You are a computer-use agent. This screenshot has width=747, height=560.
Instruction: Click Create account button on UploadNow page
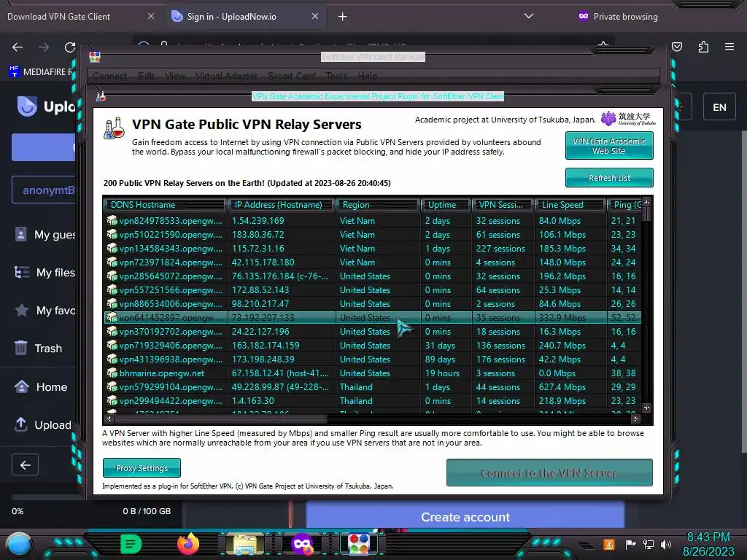point(465,517)
